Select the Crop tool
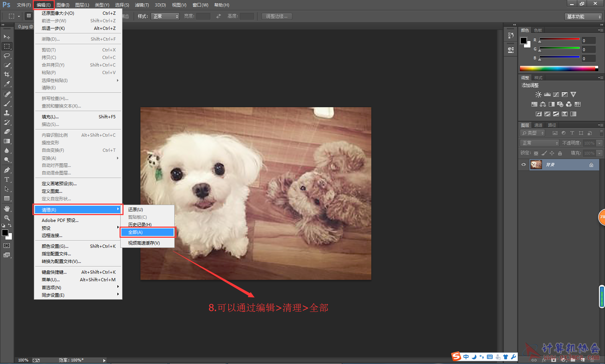605x364 pixels. click(7, 74)
